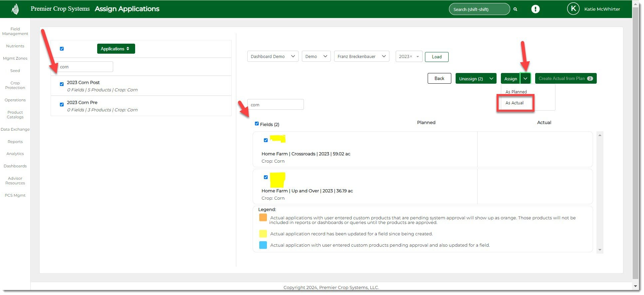This screenshot has height=295, width=644.
Task: Clear the 2023 year selection x
Action: click(411, 57)
